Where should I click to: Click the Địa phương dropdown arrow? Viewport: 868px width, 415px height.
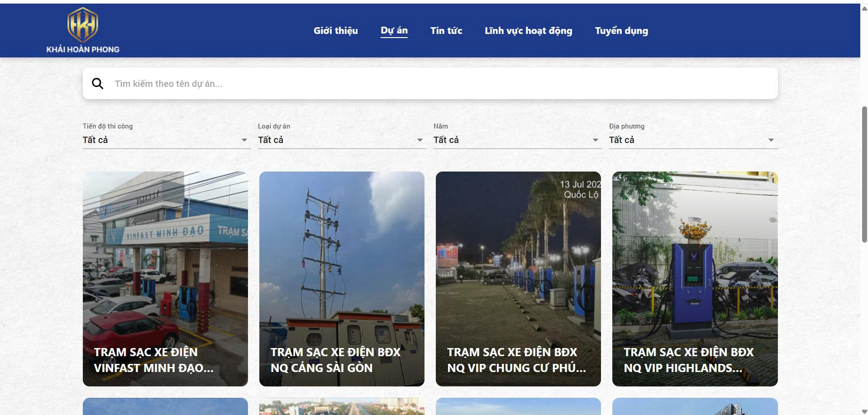(x=771, y=140)
